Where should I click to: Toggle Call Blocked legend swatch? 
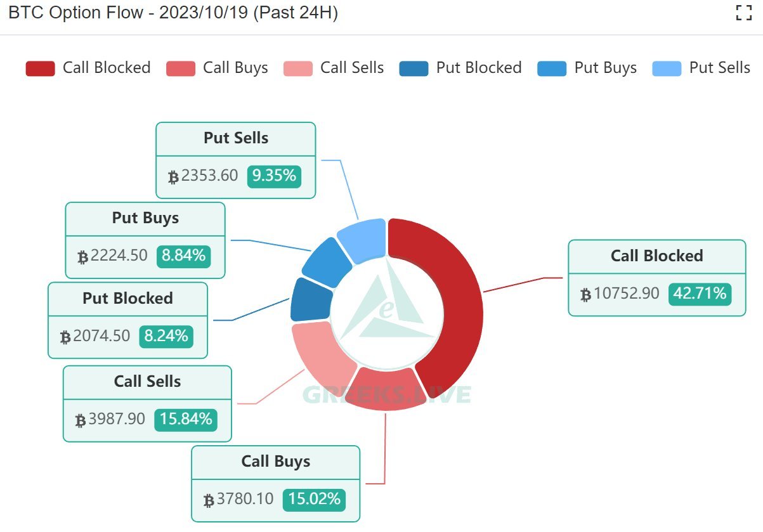pos(40,68)
